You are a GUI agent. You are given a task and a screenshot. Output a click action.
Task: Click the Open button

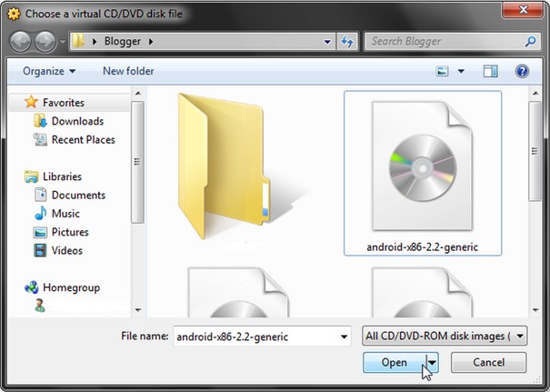[x=395, y=363]
